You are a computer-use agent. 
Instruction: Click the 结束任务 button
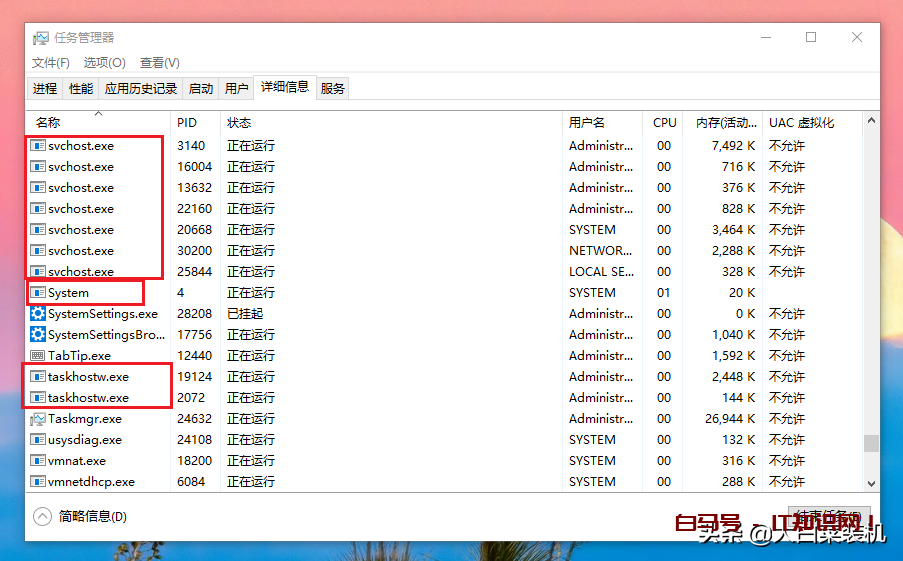(x=826, y=517)
